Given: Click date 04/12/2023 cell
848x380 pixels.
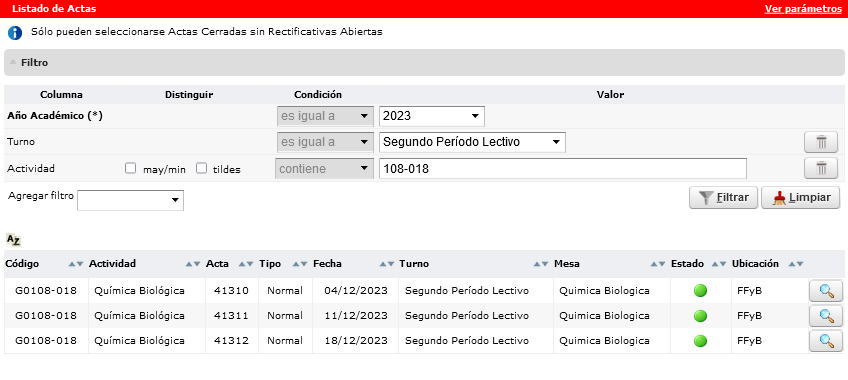Looking at the screenshot, I should pyautogui.click(x=356, y=291).
